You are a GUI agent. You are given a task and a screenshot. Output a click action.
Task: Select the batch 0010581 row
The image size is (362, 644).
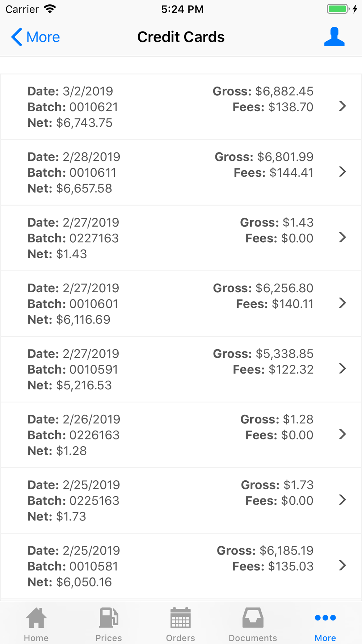click(x=181, y=566)
